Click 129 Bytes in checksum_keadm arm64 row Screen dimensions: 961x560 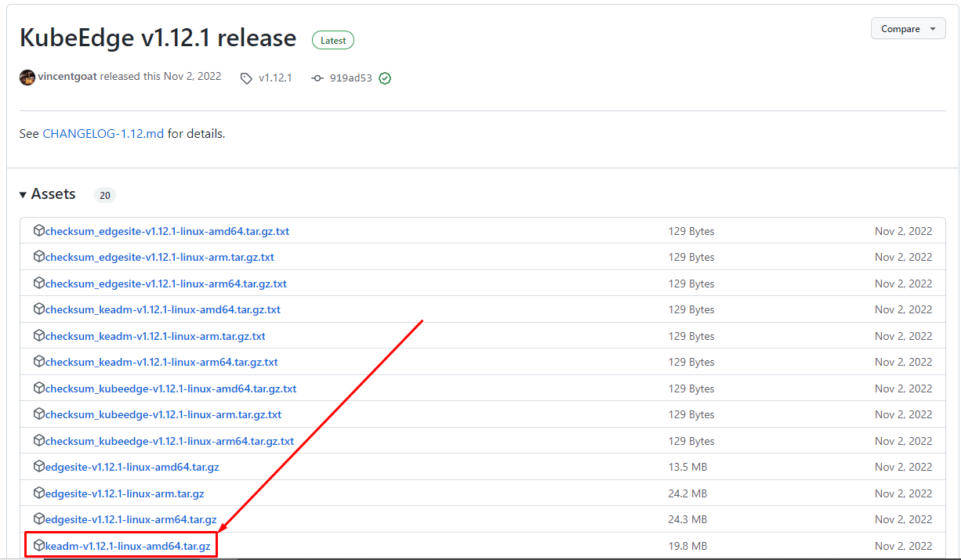(x=691, y=362)
